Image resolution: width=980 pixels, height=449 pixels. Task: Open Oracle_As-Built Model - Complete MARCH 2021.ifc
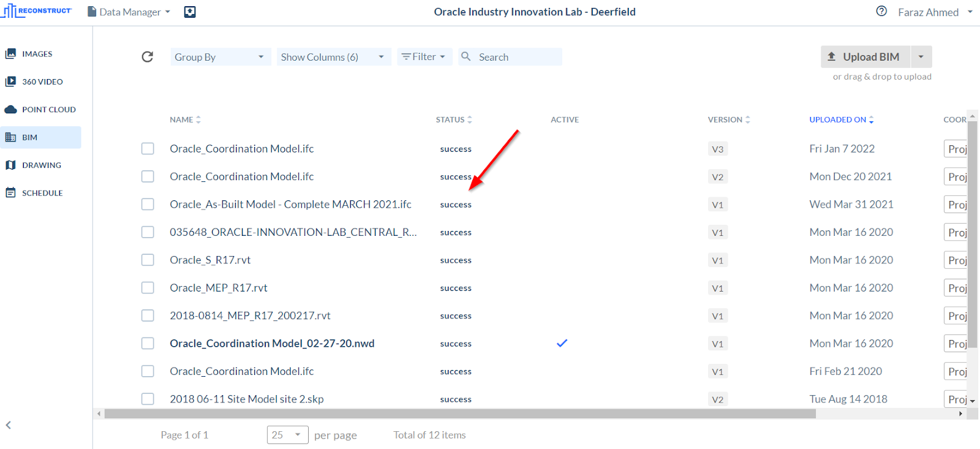[x=290, y=204]
